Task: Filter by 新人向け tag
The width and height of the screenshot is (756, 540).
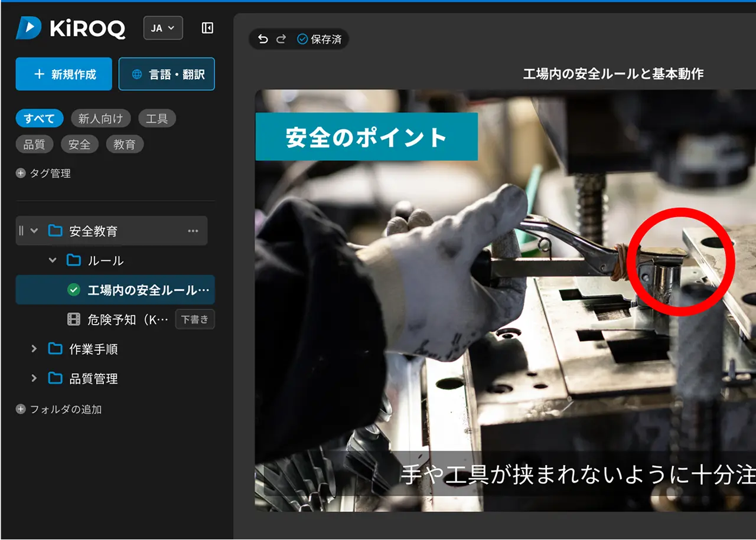Action: [100, 119]
